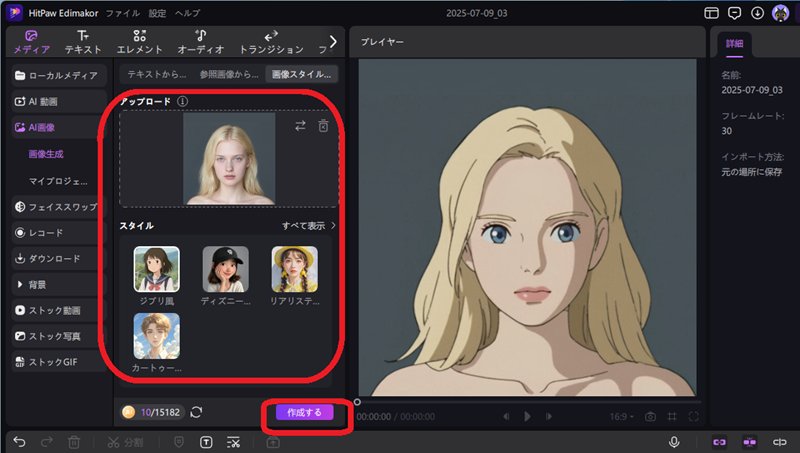This screenshot has width=800, height=453.
Task: Toggle the timeline link snapping icon
Action: pos(719,442)
